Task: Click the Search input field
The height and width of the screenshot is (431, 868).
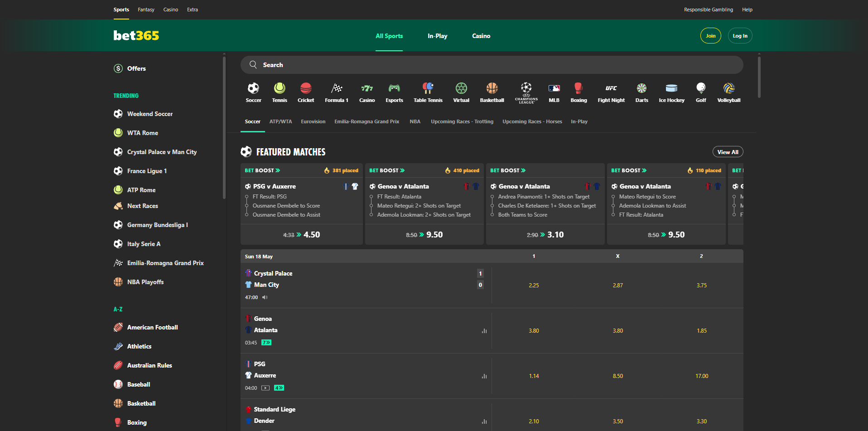Action: point(492,65)
